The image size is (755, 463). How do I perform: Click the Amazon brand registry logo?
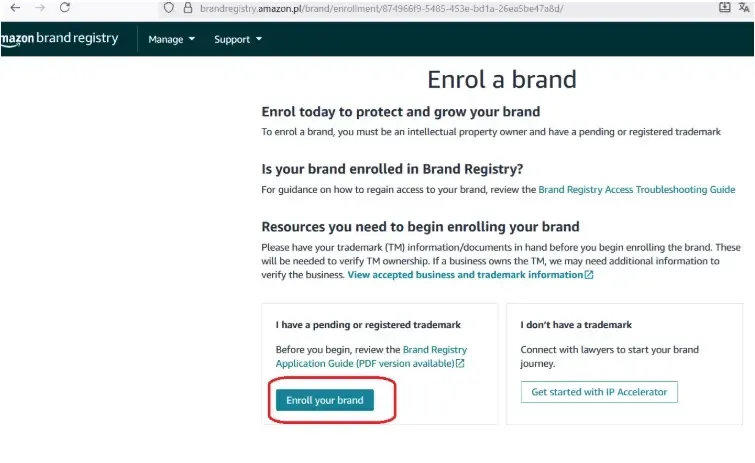[x=60, y=39]
